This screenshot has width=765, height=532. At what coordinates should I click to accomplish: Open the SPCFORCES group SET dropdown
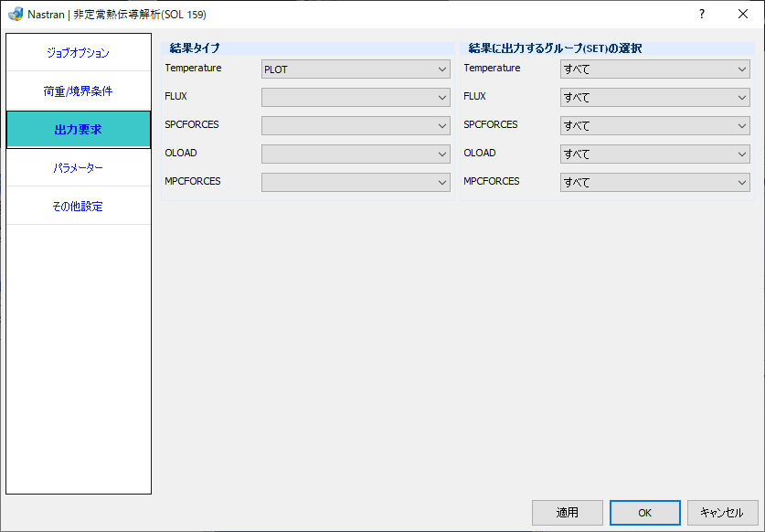pos(654,126)
